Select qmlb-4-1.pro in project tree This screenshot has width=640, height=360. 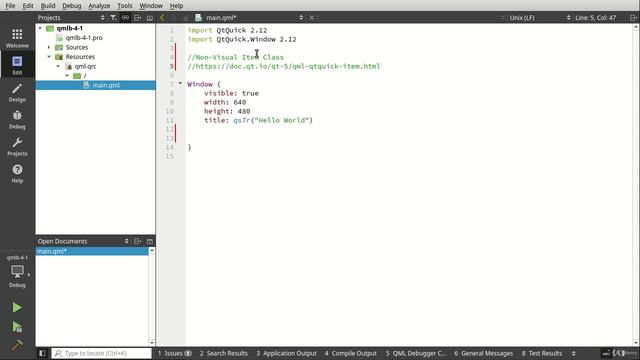click(84, 38)
